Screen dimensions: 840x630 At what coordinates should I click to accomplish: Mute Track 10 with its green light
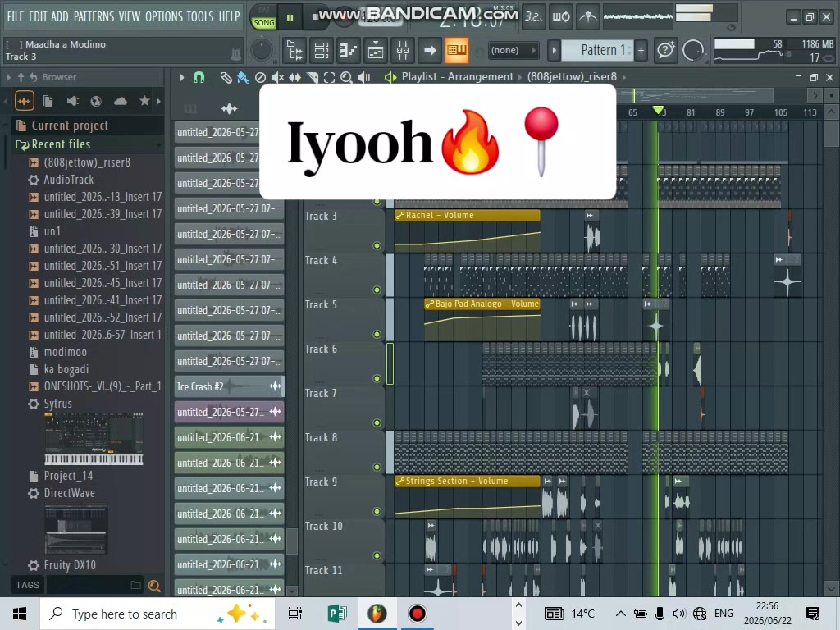coord(377,556)
